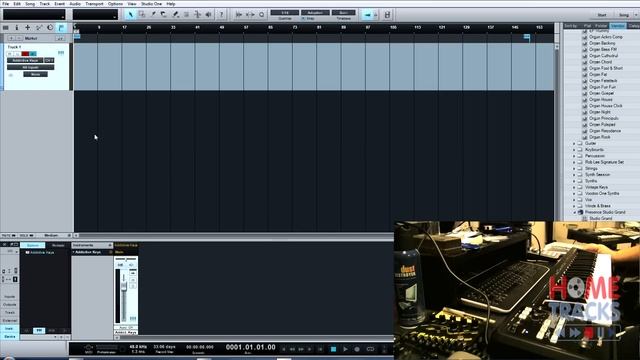Screen dimensions: 640x360
Task: Click the Record button in transport
Action: pos(357,349)
